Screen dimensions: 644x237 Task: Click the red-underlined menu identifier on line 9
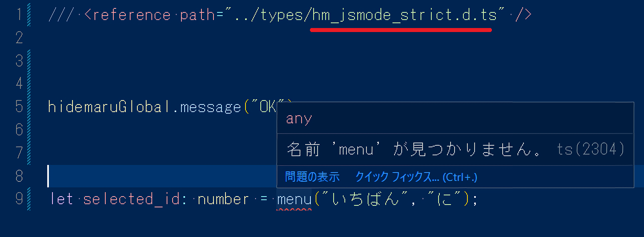(294, 199)
